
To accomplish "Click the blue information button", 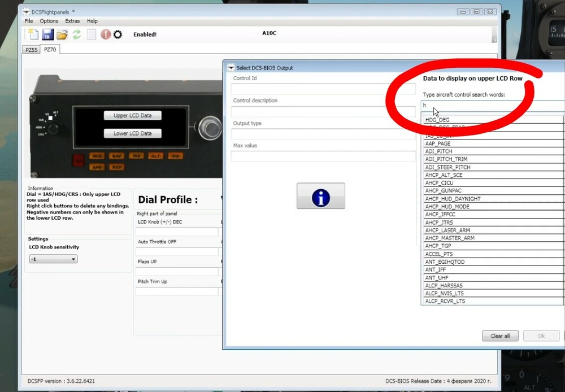I will [x=321, y=196].
